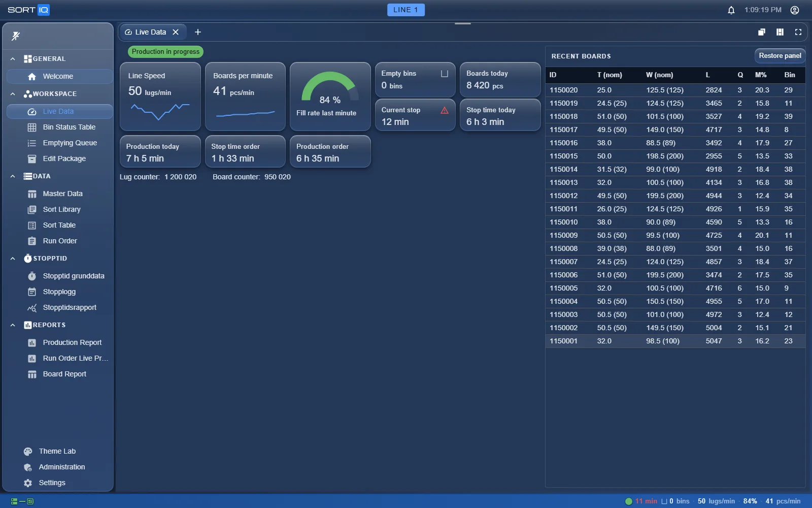
Task: Click the split layout icon
Action: [780, 32]
